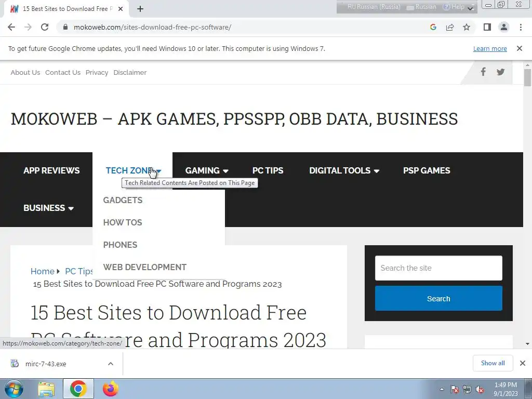Click the padlock site info icon
Image resolution: width=532 pixels, height=399 pixels.
[66, 27]
